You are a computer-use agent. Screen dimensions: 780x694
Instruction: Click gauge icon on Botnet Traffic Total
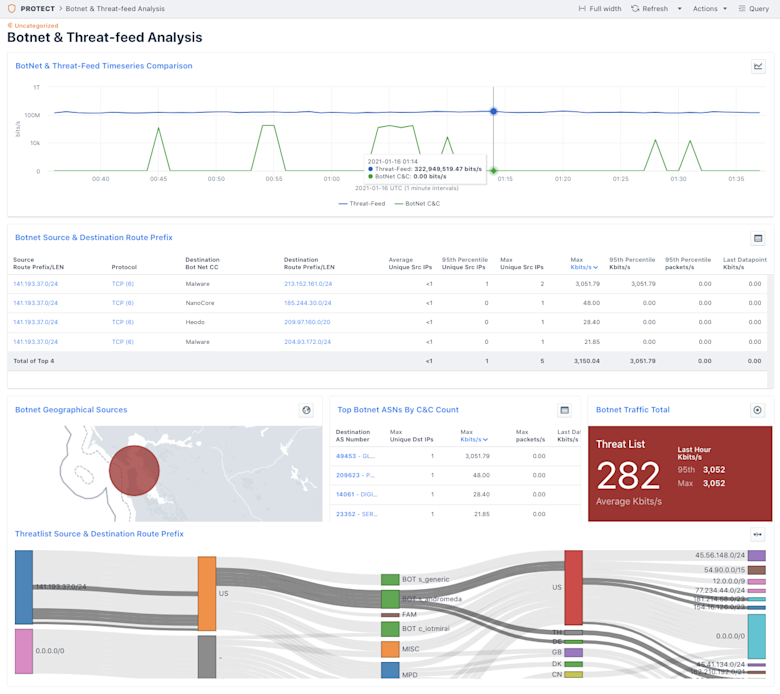point(757,410)
